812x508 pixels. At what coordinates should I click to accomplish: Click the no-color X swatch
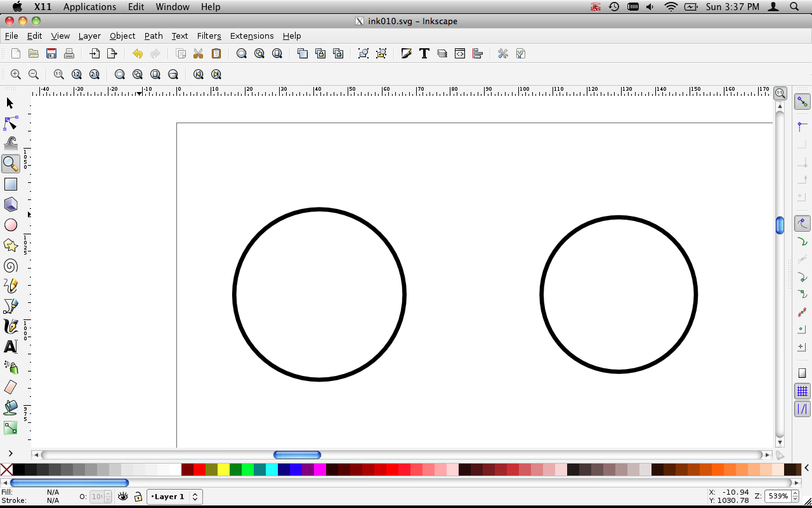(x=6, y=470)
